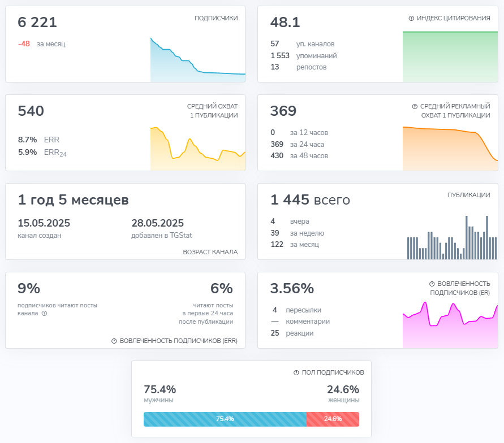The height and width of the screenshot is (443, 504).
Task: Click the '4' пересылки value
Action: coord(275,310)
